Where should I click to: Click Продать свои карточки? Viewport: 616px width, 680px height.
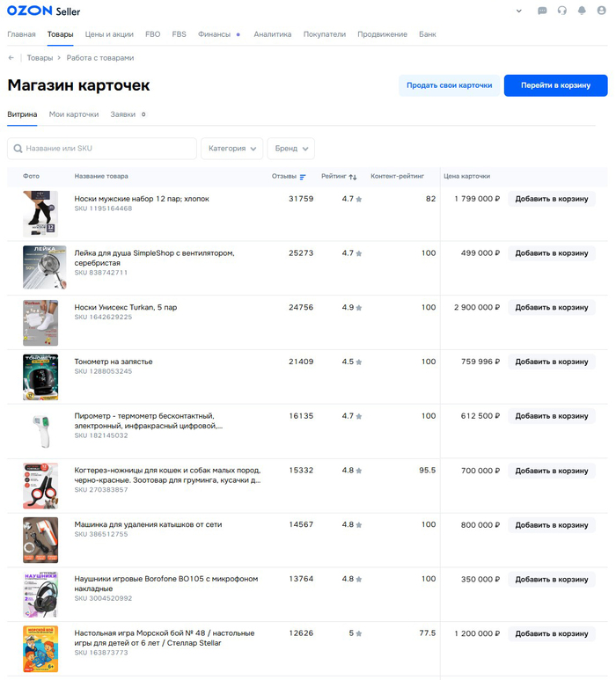point(449,85)
